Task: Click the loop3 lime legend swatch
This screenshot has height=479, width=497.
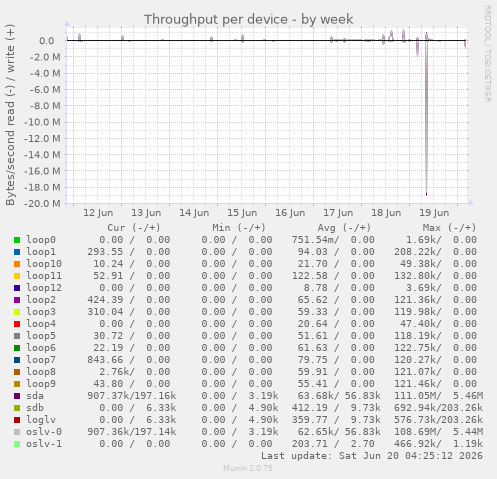Action: click(17, 312)
